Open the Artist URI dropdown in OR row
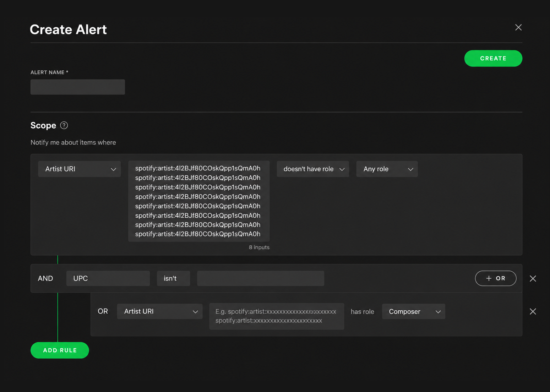Viewport: 550px width, 392px height. point(160,311)
